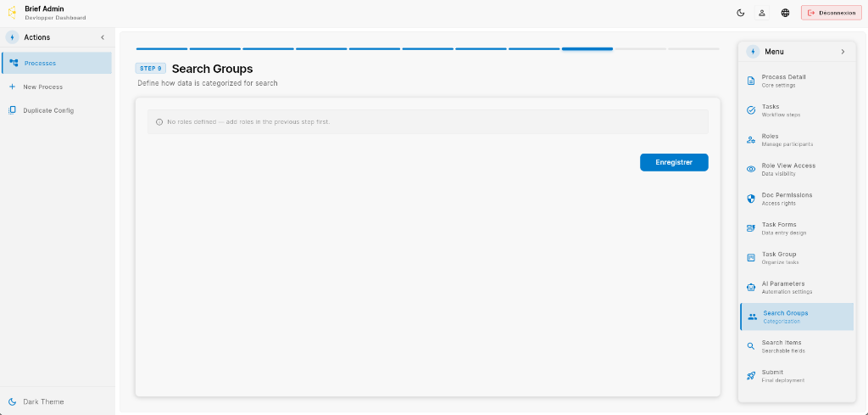Click the Brief Admin logo icon
This screenshot has height=415, width=868.
pos(12,13)
